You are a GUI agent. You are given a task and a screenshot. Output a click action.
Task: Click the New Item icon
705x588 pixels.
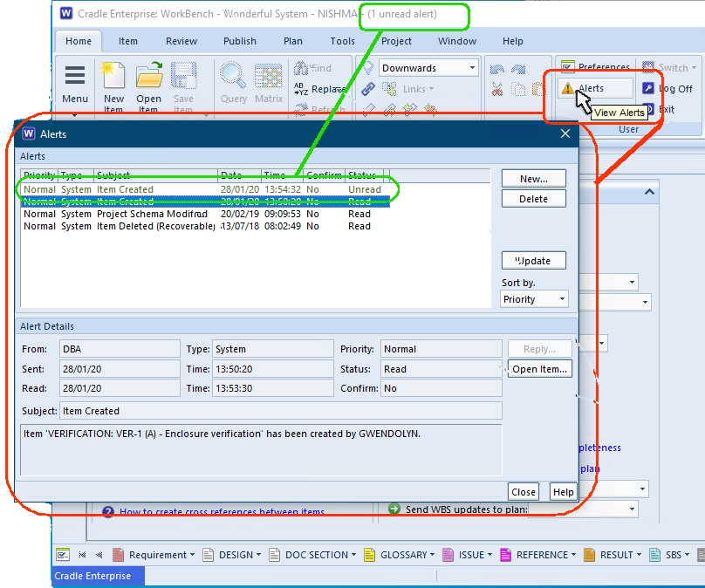click(113, 75)
